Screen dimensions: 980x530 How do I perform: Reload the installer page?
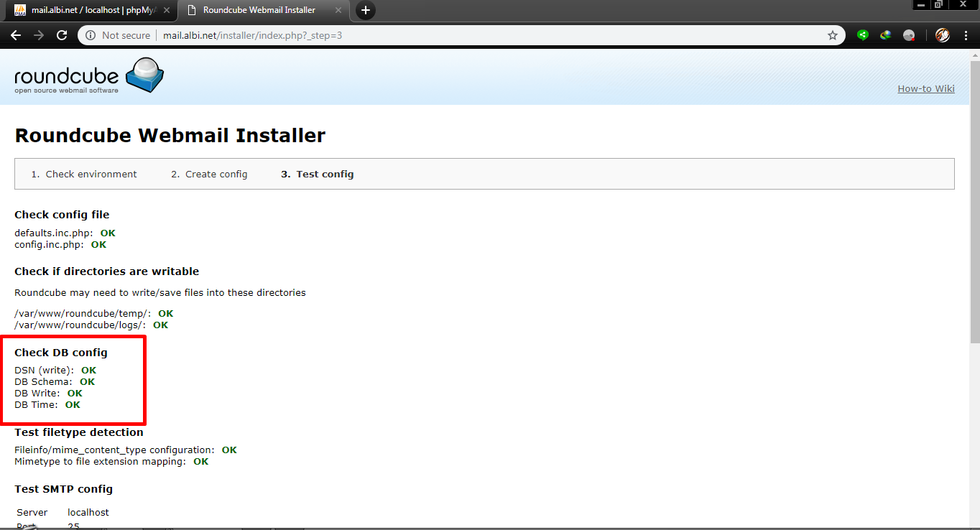(62, 35)
